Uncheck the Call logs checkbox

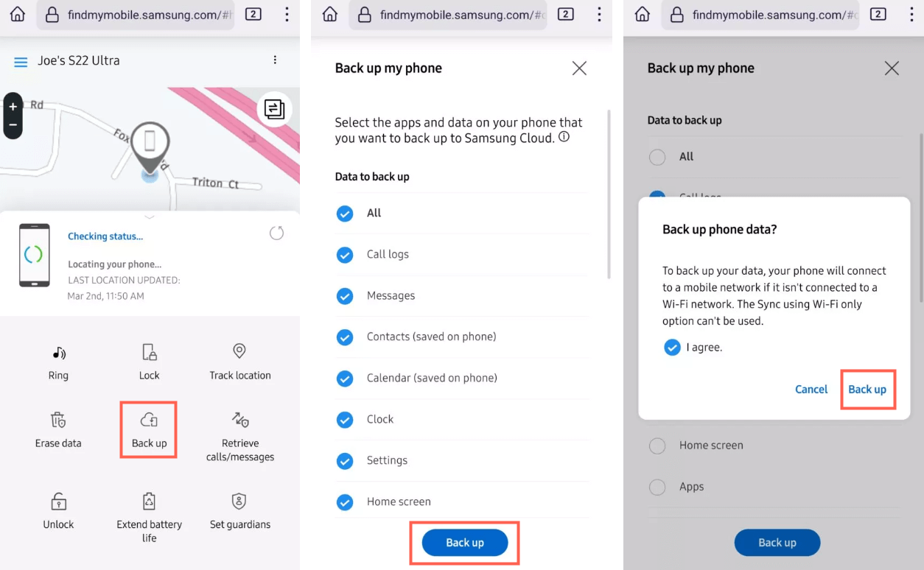pyautogui.click(x=345, y=255)
